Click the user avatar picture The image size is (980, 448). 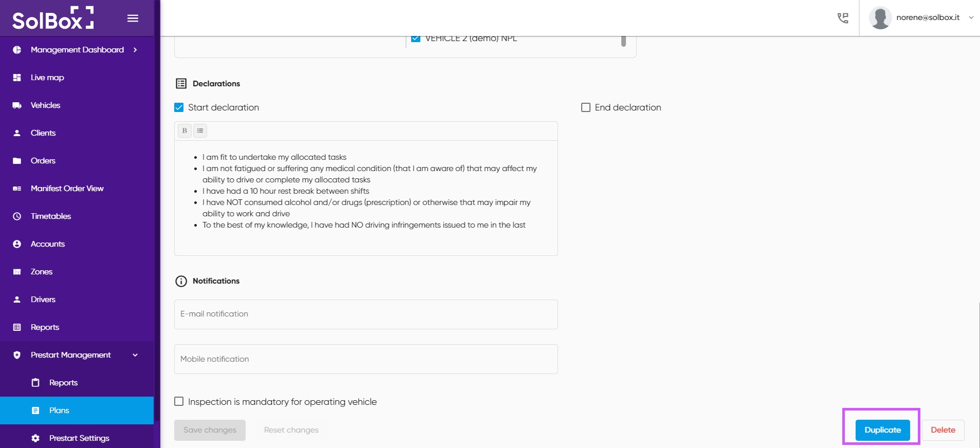pos(880,18)
